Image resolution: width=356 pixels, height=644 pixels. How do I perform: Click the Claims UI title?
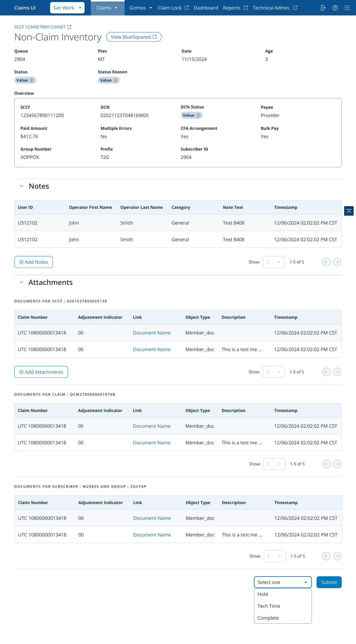25,8
